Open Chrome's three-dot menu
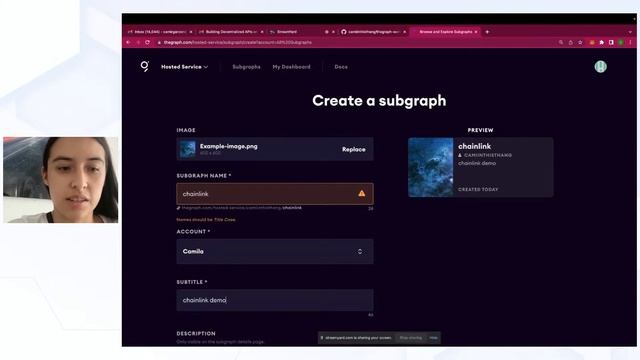The image size is (640, 360). click(630, 42)
